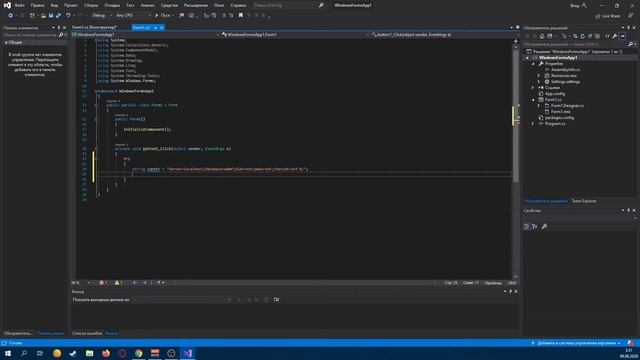Select Form1.Designer.cs in Solution Explorer
This screenshot has width=640, height=360.
coord(567,106)
